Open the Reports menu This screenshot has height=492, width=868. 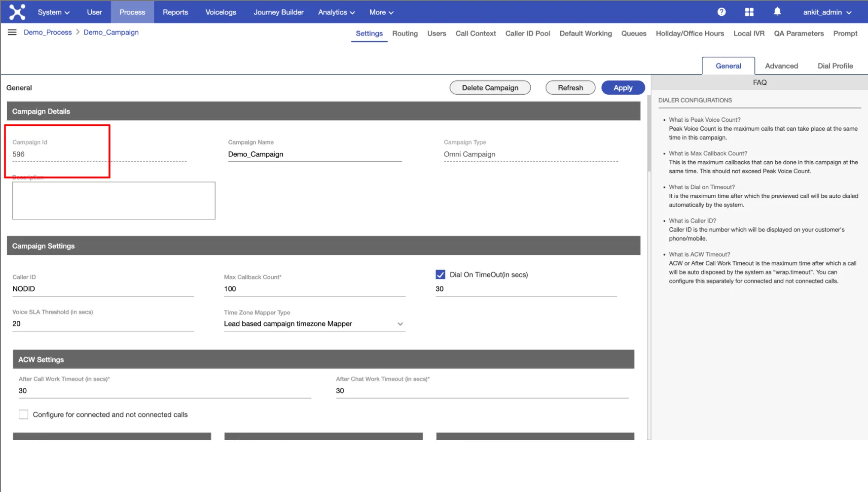(176, 12)
